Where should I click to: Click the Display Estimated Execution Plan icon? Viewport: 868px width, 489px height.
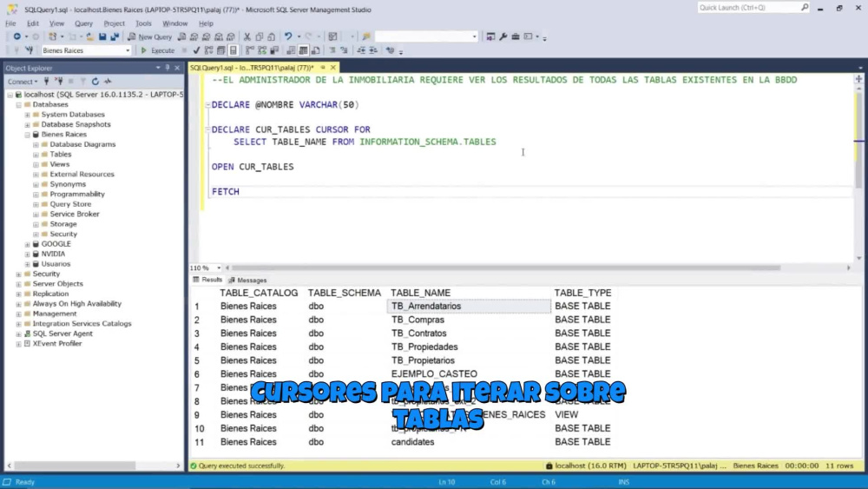pyautogui.click(x=208, y=50)
